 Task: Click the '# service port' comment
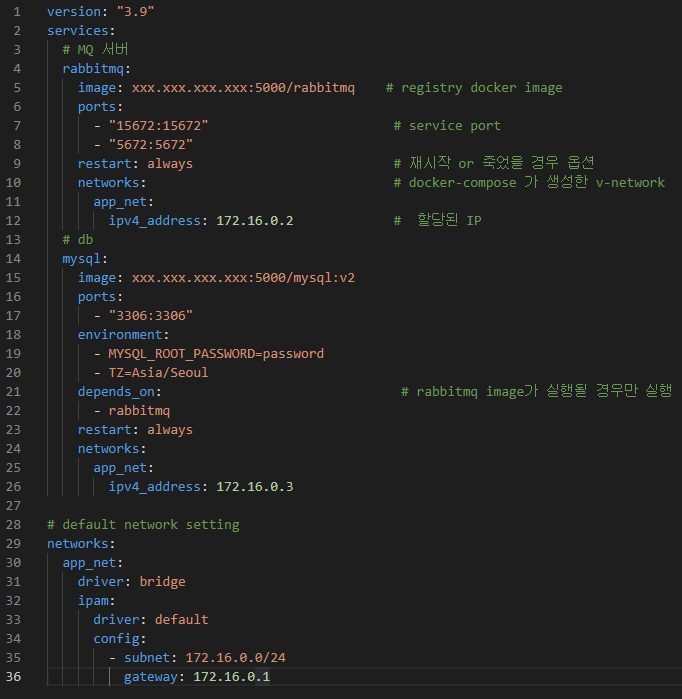point(447,126)
